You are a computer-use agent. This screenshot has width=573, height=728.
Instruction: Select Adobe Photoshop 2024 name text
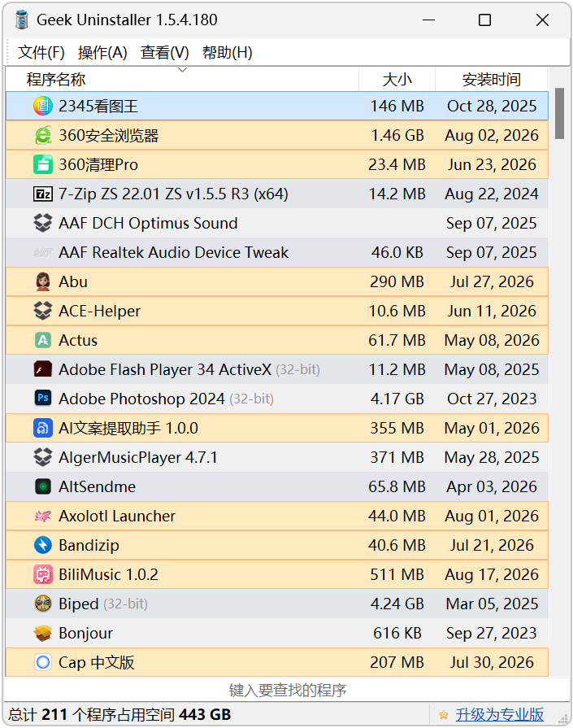[141, 399]
